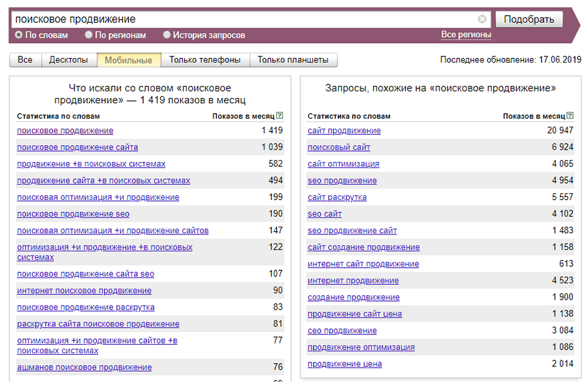
Task: Click help icon beside left 'Показов в месяц'
Action: tap(280, 116)
